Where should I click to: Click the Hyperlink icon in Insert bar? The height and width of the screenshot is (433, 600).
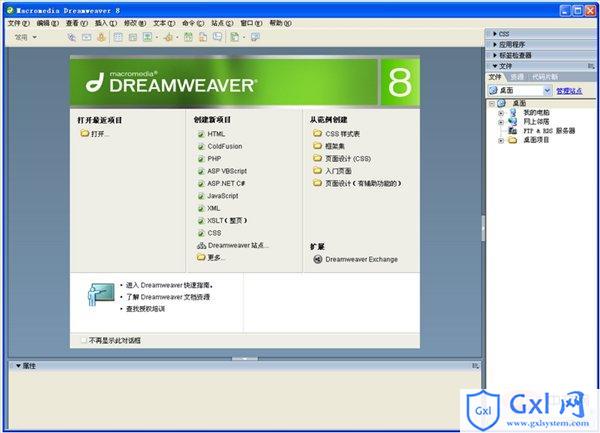pyautogui.click(x=72, y=37)
